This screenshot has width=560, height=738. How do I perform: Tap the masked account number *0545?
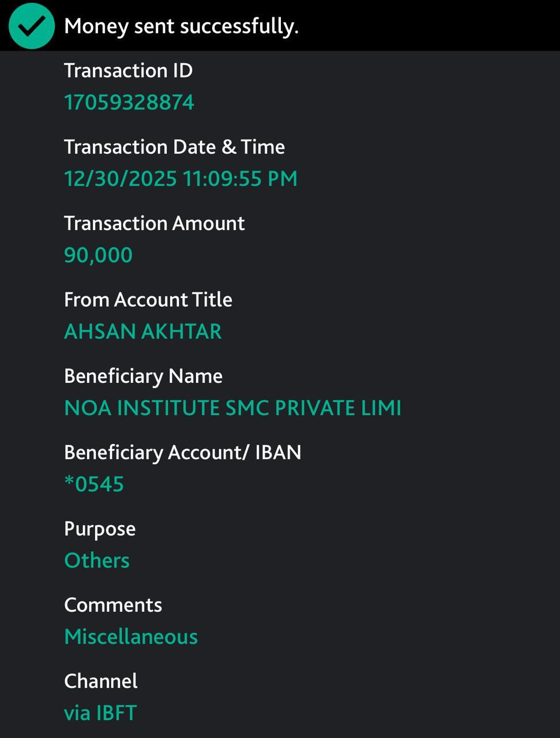click(94, 484)
